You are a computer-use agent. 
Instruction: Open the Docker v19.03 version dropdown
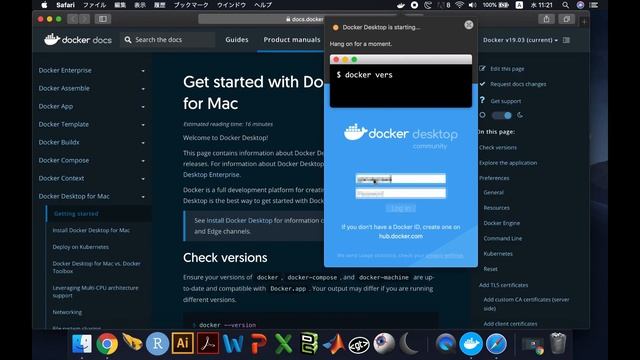[520, 40]
